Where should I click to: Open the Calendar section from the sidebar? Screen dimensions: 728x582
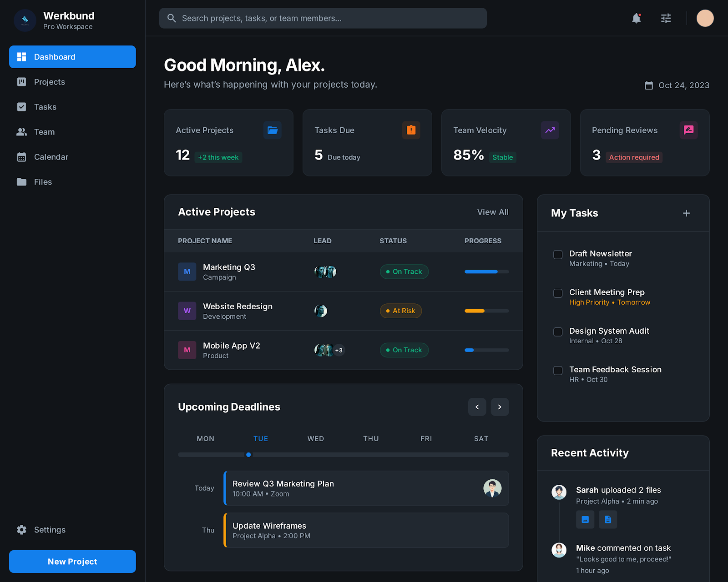pos(51,157)
